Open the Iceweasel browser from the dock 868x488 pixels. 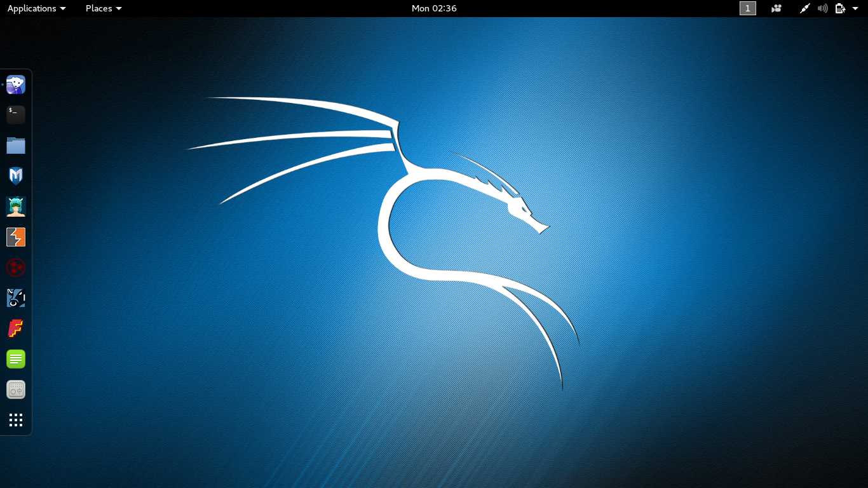15,84
